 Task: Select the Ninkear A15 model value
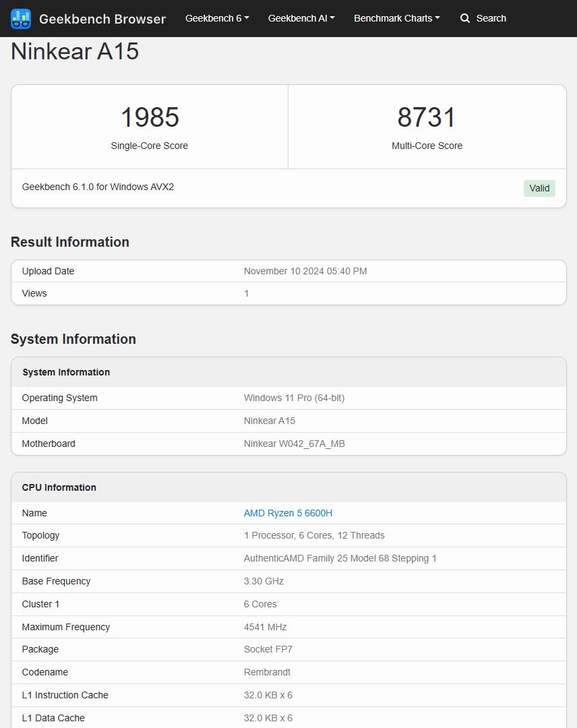[x=270, y=421]
